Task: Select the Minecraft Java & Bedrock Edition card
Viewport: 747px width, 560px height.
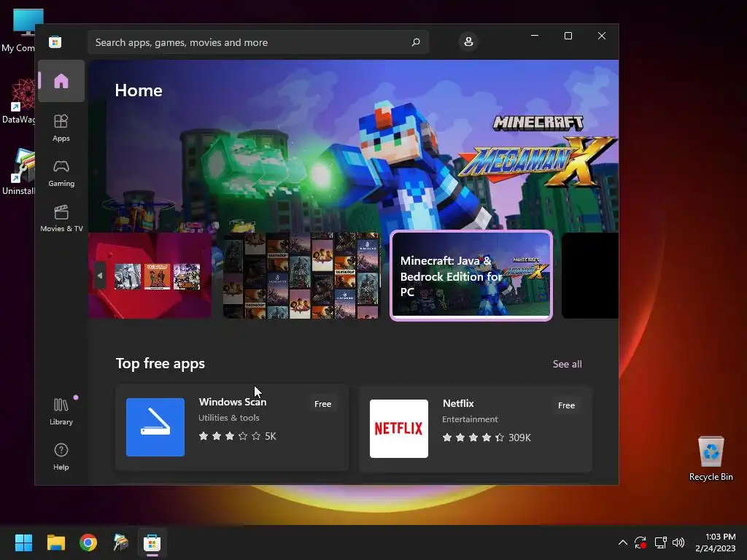Action: pyautogui.click(x=471, y=275)
